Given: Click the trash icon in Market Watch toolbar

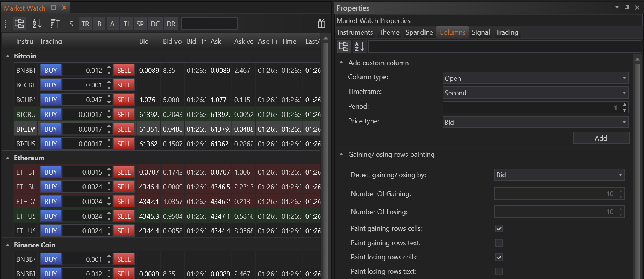Looking at the screenshot, I should (321, 23).
